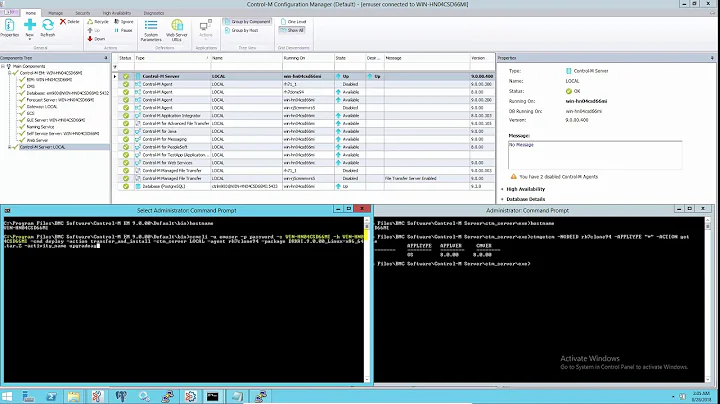Select the Control-M for Web Services row

303,163
